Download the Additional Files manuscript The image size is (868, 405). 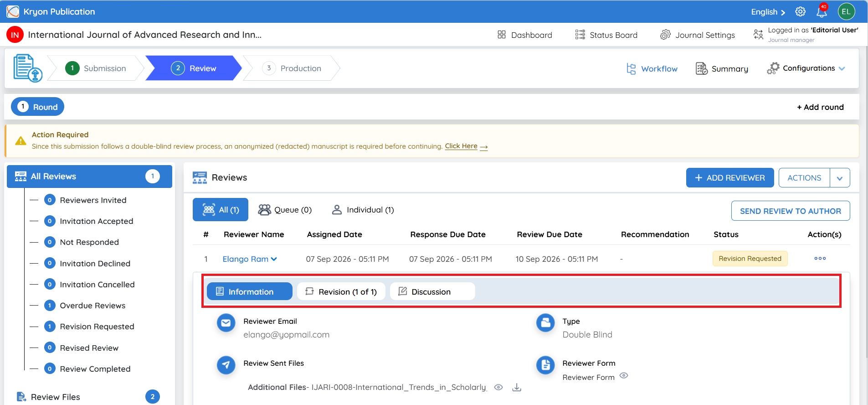pos(517,387)
